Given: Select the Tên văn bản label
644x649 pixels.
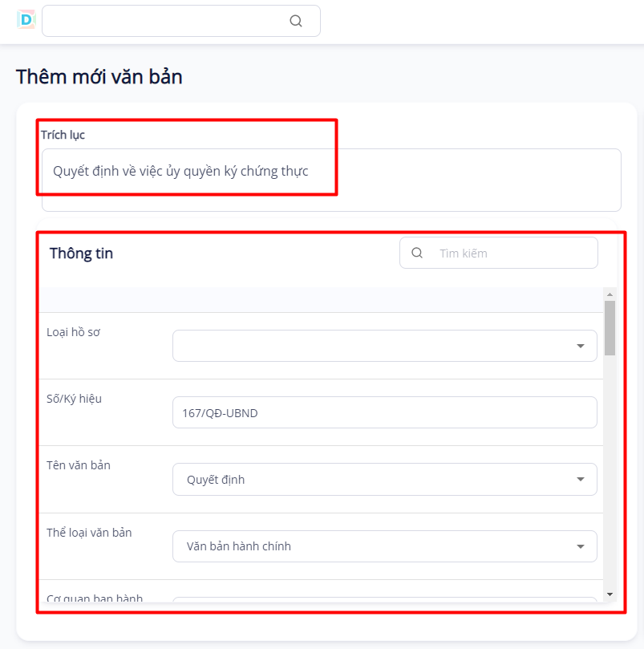Looking at the screenshot, I should 79,465.
